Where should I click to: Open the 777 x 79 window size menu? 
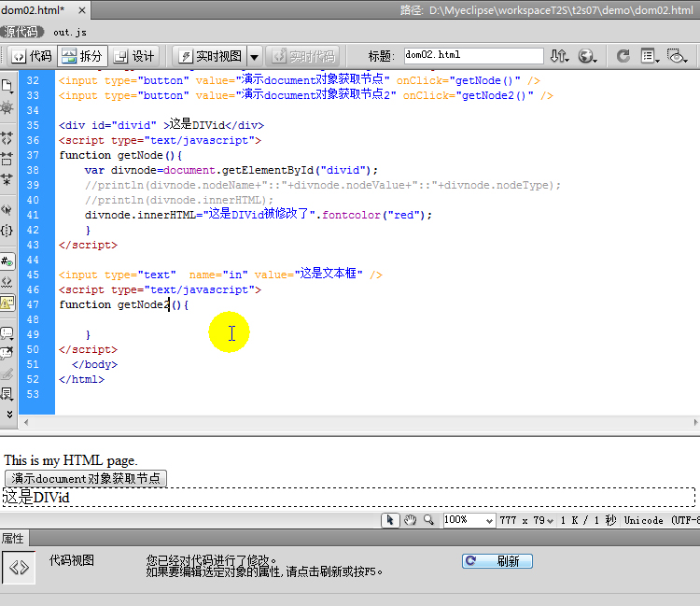point(526,520)
